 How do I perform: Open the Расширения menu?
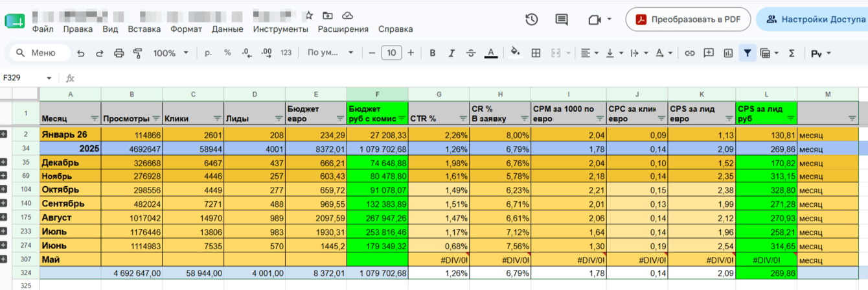click(x=343, y=29)
